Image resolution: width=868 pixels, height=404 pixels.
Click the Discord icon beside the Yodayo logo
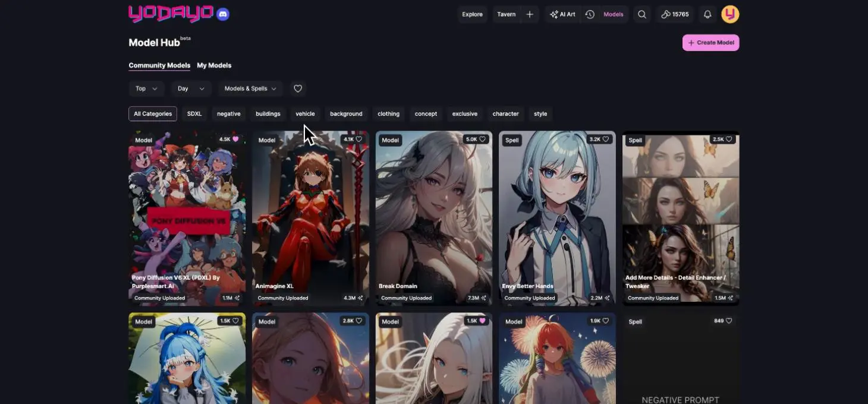[x=223, y=14]
